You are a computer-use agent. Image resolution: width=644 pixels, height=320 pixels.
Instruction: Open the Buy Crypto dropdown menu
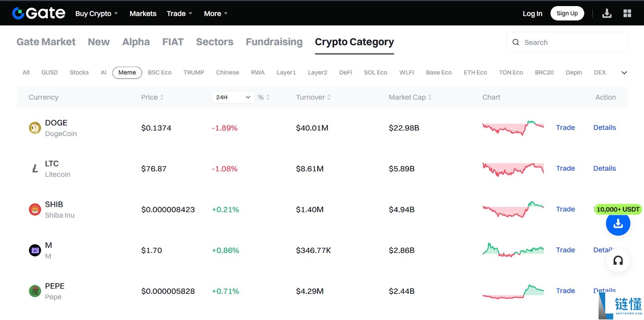pyautogui.click(x=97, y=14)
